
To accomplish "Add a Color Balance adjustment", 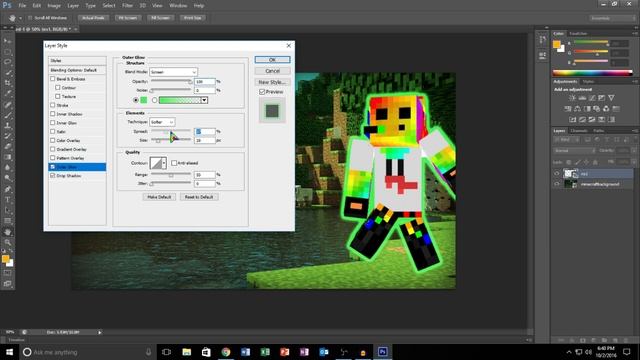I will pyautogui.click(x=578, y=109).
